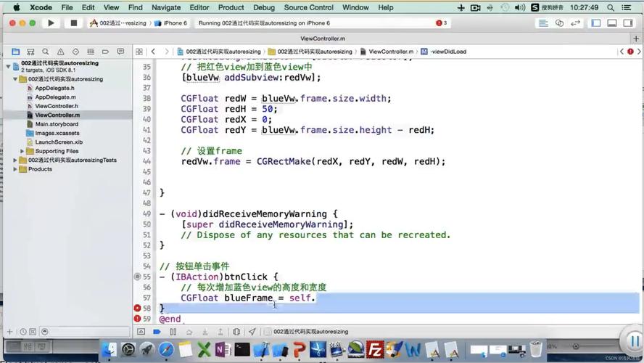Expand the autoresizingTests group
This screenshot has height=363, width=644.
(15, 160)
